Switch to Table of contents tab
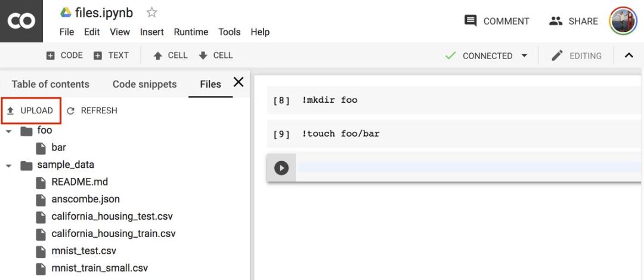Image resolution: width=644 pixels, height=280 pixels. (x=50, y=84)
